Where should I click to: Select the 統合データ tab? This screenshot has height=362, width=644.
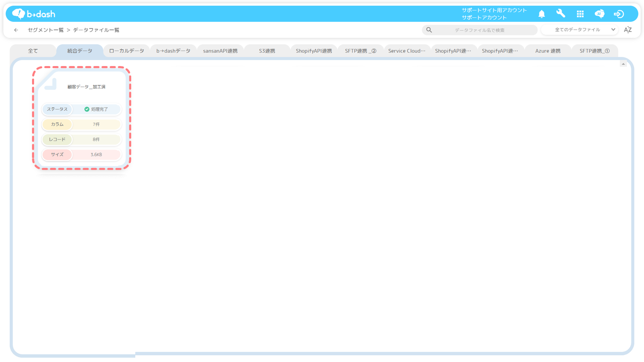coord(80,51)
